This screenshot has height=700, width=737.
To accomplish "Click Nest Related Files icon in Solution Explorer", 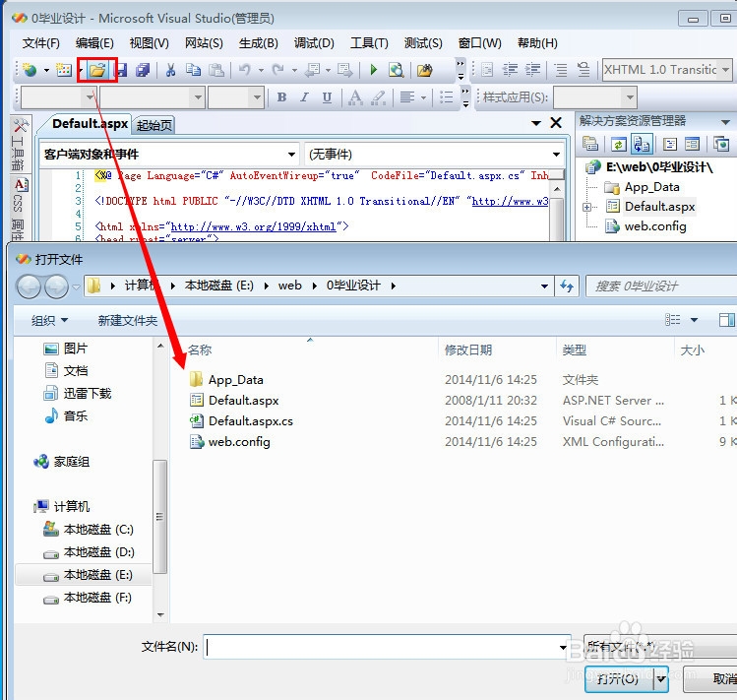I will (643, 144).
